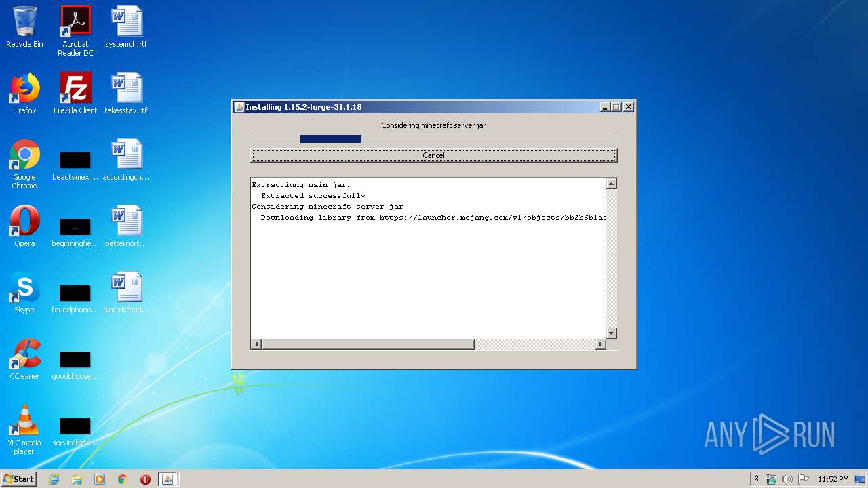Cancel the Forge installation
Image resolution: width=868 pixels, height=488 pixels.
coord(433,155)
